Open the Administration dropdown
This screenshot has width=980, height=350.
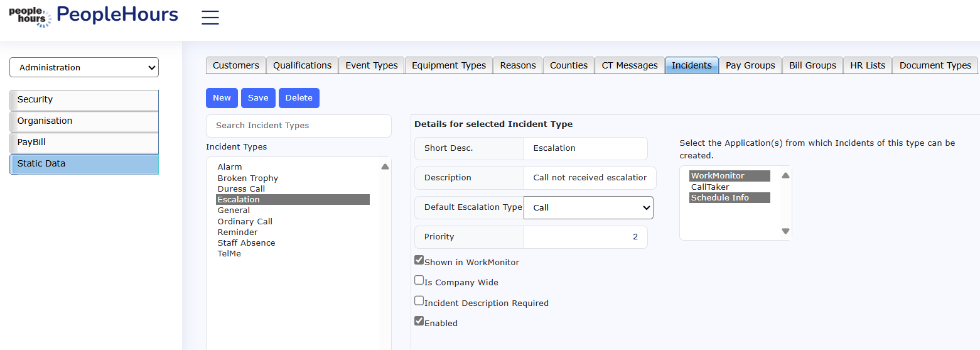[x=84, y=67]
